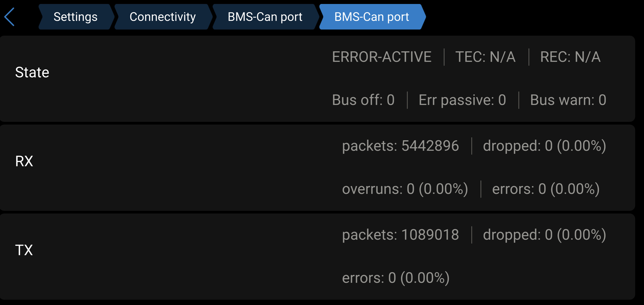Select the TEC: N/A readout
The image size is (644, 305).
click(x=485, y=57)
